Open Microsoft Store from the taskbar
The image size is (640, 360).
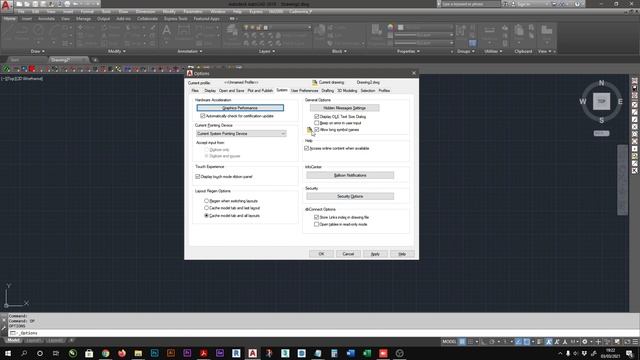(89, 353)
